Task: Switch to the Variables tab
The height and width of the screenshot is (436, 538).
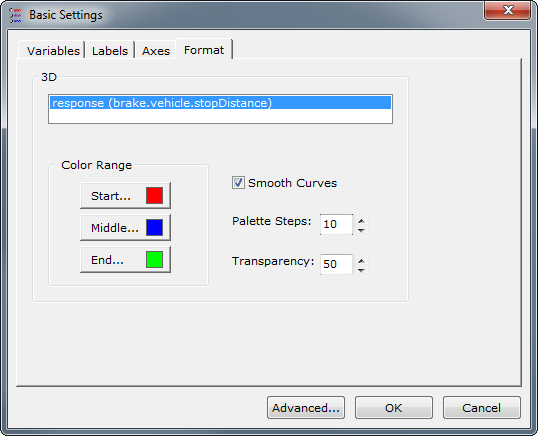Action: (52, 51)
